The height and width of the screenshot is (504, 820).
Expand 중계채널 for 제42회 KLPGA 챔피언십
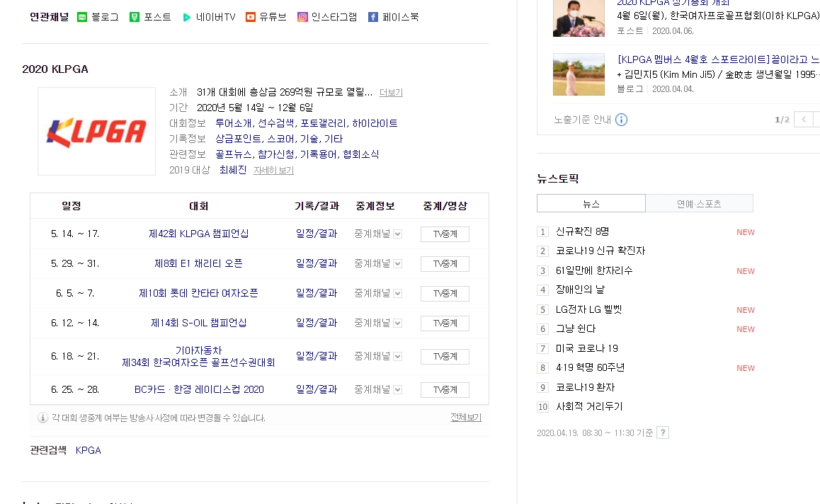[x=397, y=234]
